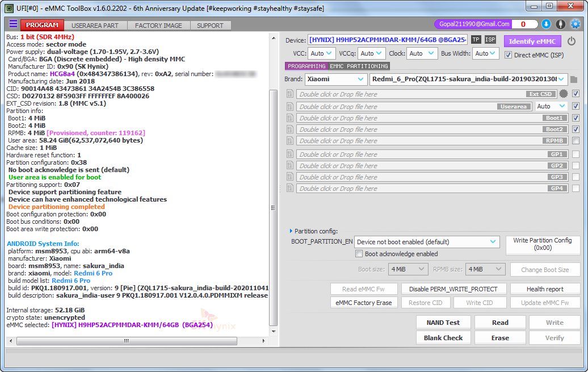Uncheck the Ext CSD checkbox
This screenshot has height=372, width=588.
[576, 94]
